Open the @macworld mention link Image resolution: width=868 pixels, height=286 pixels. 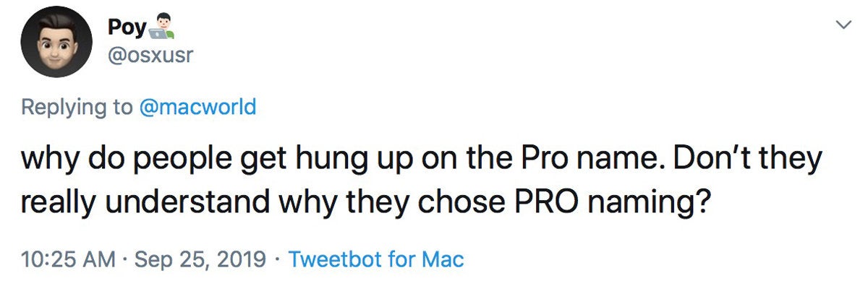pyautogui.click(x=197, y=108)
